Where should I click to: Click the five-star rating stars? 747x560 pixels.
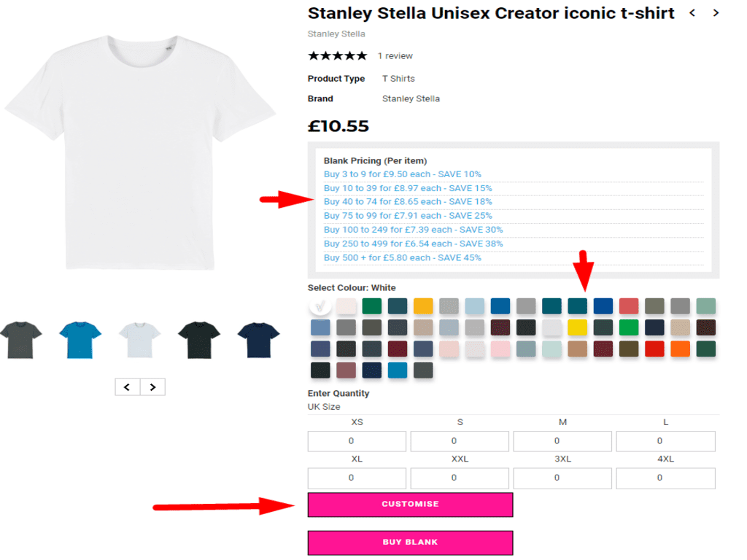337,55
